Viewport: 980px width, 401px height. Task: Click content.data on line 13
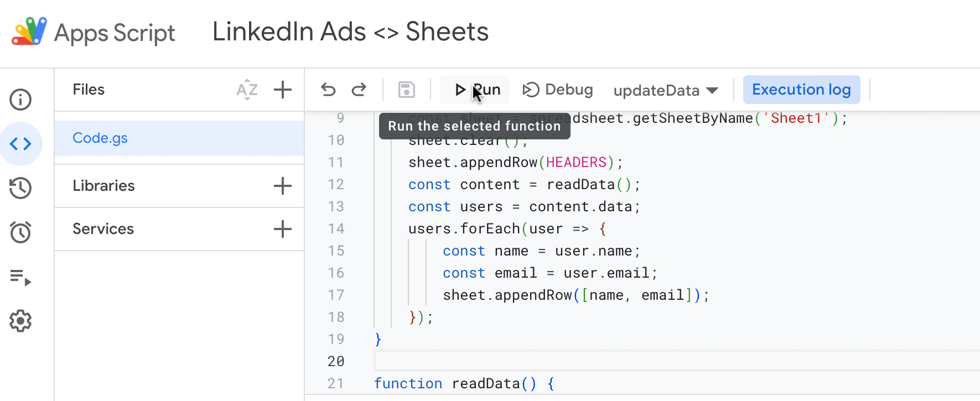pyautogui.click(x=580, y=206)
